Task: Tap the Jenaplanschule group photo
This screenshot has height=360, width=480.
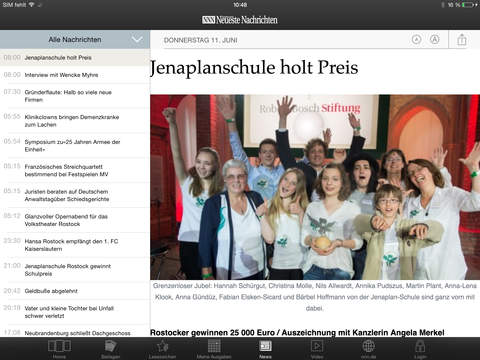Action: 315,187
